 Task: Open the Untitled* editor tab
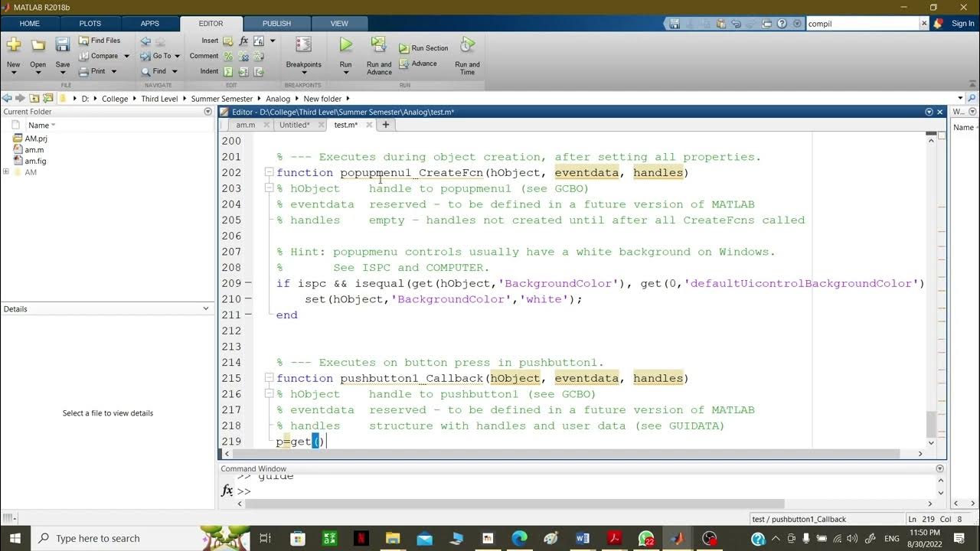[295, 125]
